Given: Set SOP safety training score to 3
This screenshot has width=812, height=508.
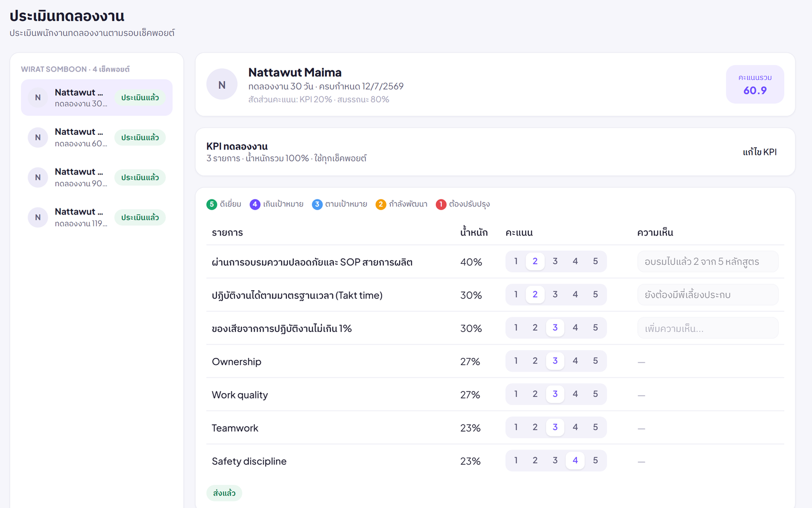Looking at the screenshot, I should tap(555, 261).
